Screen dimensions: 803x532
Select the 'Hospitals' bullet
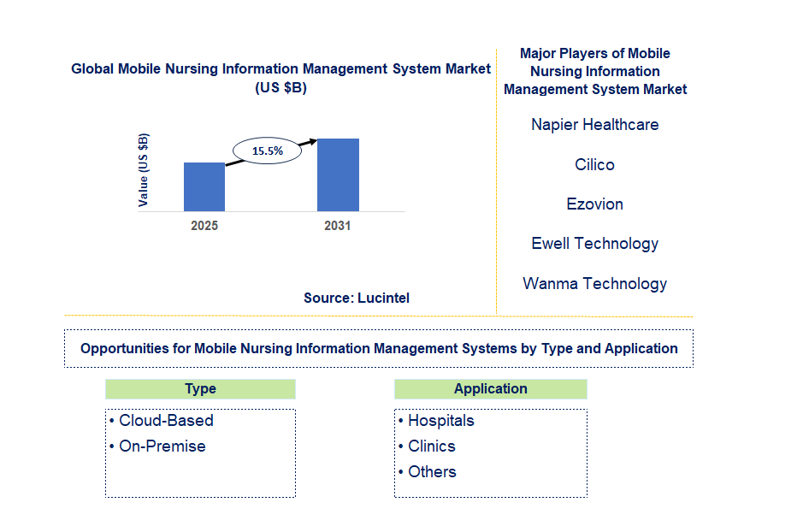436,421
